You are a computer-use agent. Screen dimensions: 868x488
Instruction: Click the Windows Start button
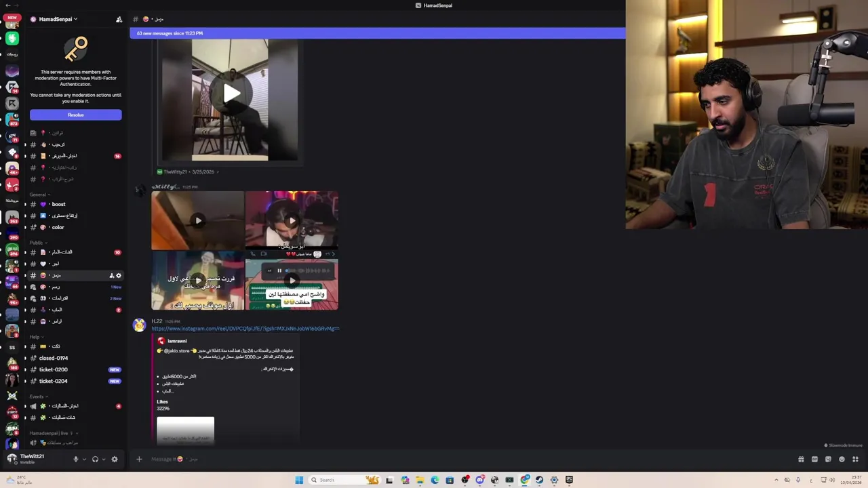coord(299,480)
